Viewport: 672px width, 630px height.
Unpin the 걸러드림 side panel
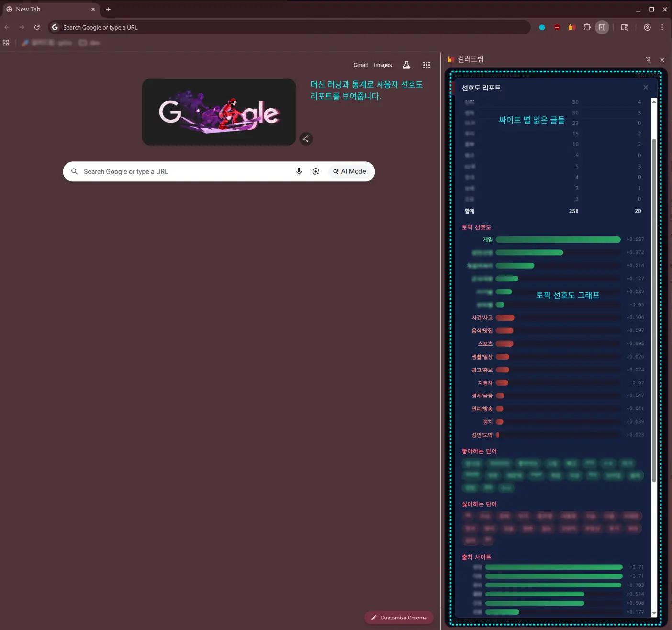(x=648, y=60)
